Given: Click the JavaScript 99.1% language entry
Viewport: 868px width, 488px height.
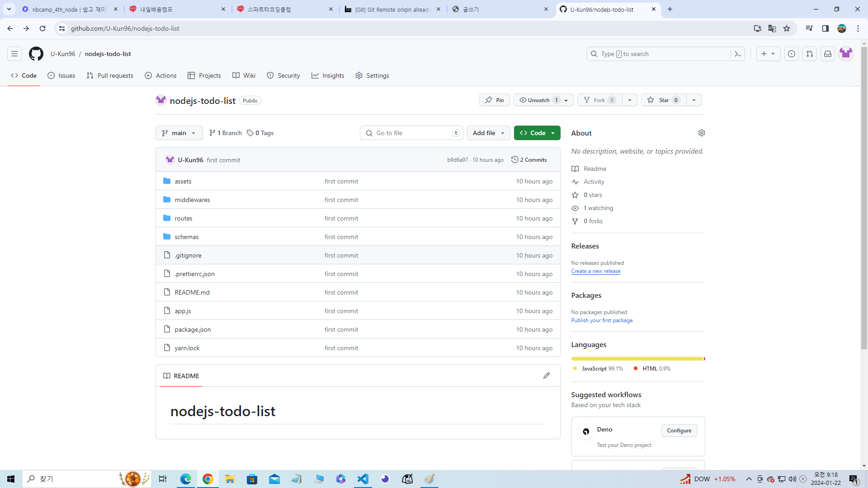Looking at the screenshot, I should click(x=598, y=369).
